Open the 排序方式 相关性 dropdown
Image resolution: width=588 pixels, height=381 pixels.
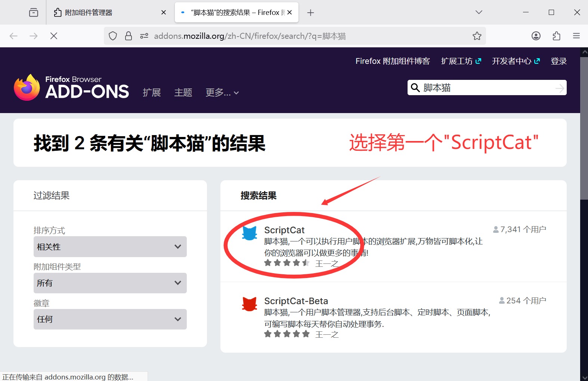pos(110,247)
